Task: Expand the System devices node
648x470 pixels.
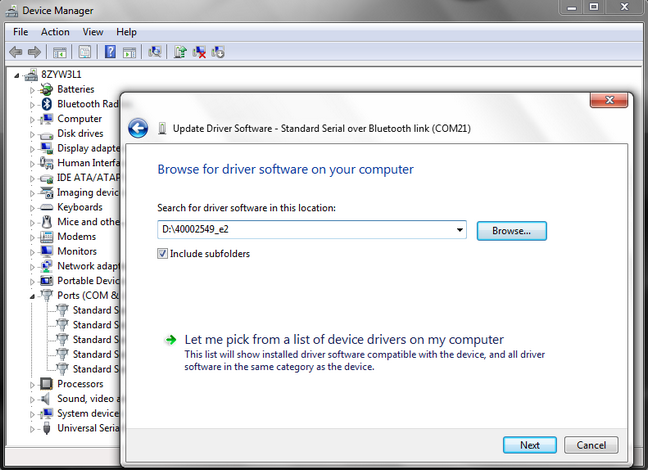Action: click(32, 414)
